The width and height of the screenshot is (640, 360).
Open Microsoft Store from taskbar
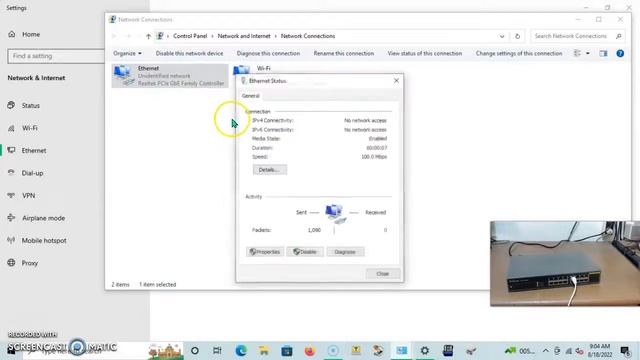pos(287,351)
